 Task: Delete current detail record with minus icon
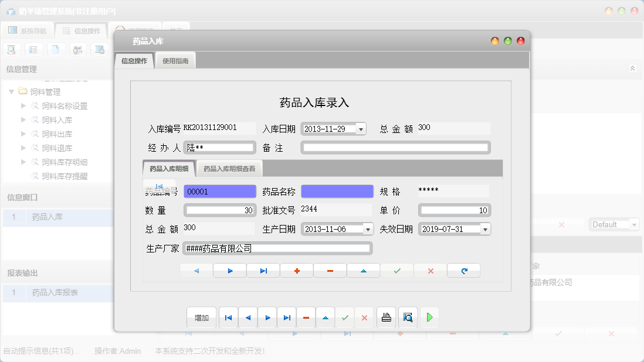point(330,270)
